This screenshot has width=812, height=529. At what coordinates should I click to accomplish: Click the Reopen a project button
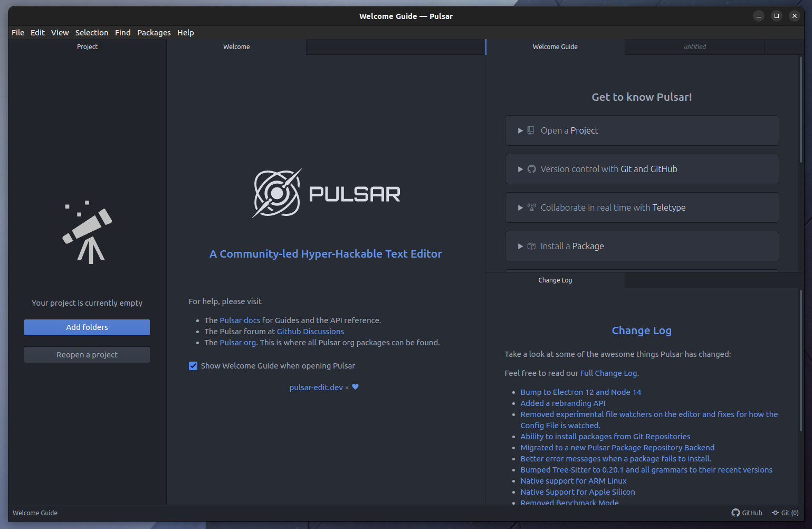coord(87,355)
